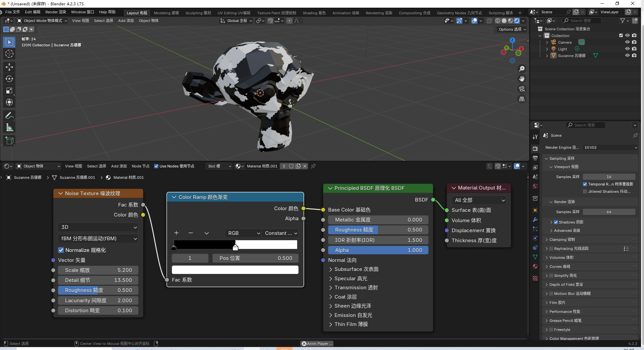Screen dimensions: 644x350
Task: Switch perspective/orthographic grid icon
Action: coord(522,99)
